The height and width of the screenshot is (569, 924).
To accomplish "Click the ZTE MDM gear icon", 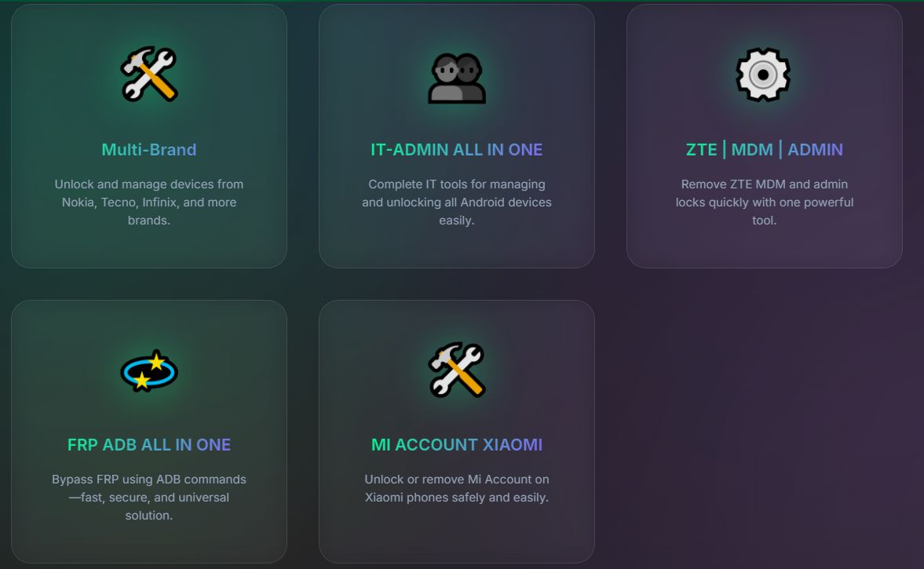I will [x=764, y=75].
